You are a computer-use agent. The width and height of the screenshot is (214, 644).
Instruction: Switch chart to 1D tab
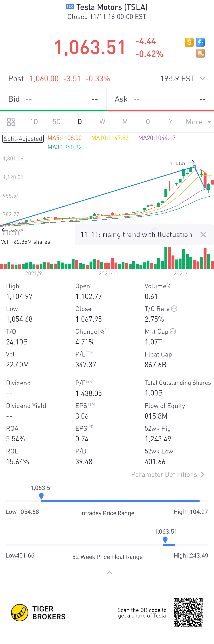coord(34,122)
